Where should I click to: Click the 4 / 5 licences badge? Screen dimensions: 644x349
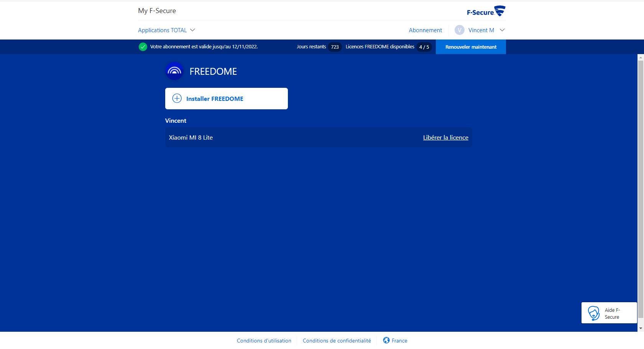(424, 47)
